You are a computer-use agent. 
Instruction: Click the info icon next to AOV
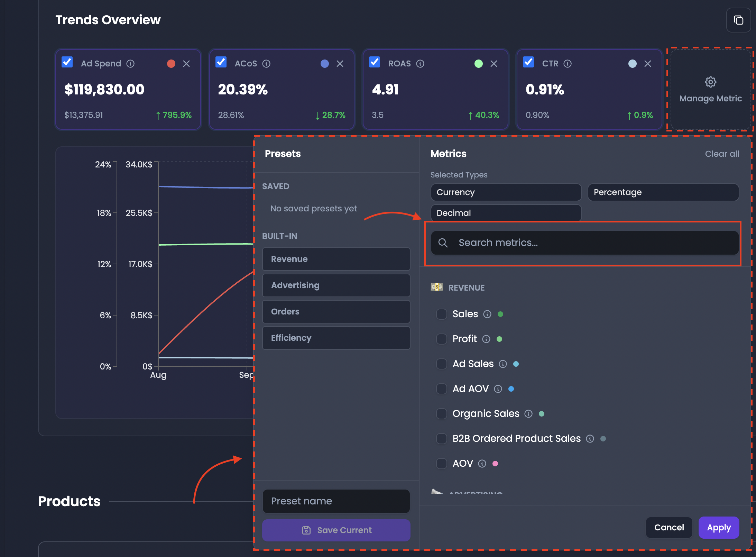point(482,464)
